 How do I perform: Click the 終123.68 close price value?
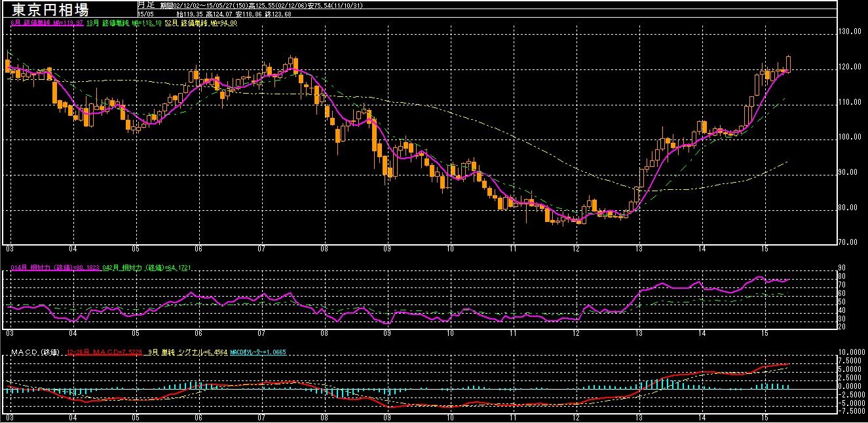278,13
